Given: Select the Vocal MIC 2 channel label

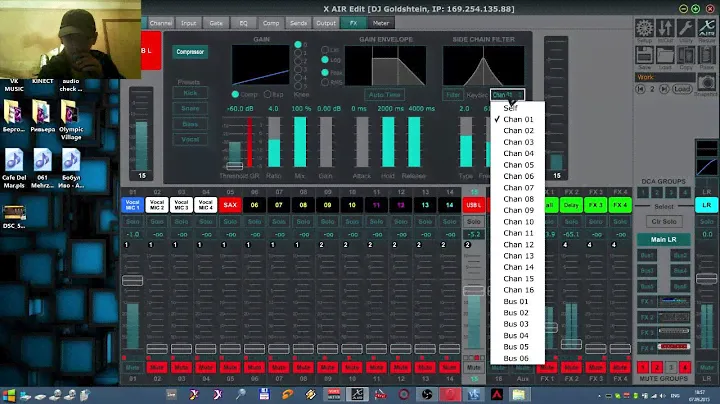Looking at the screenshot, I should click(156, 204).
